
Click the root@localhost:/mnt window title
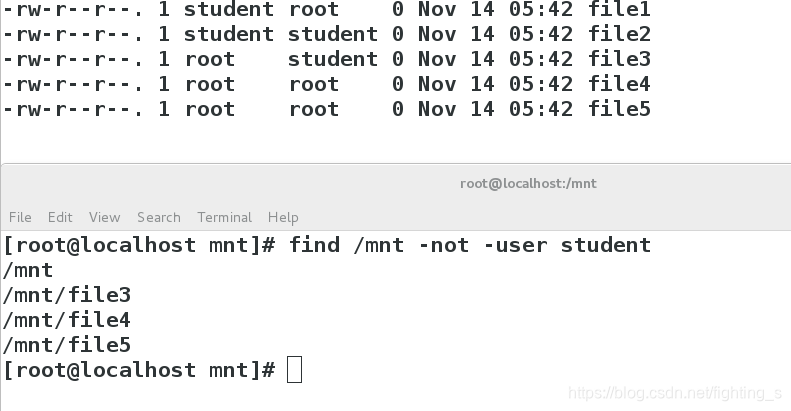tap(528, 184)
